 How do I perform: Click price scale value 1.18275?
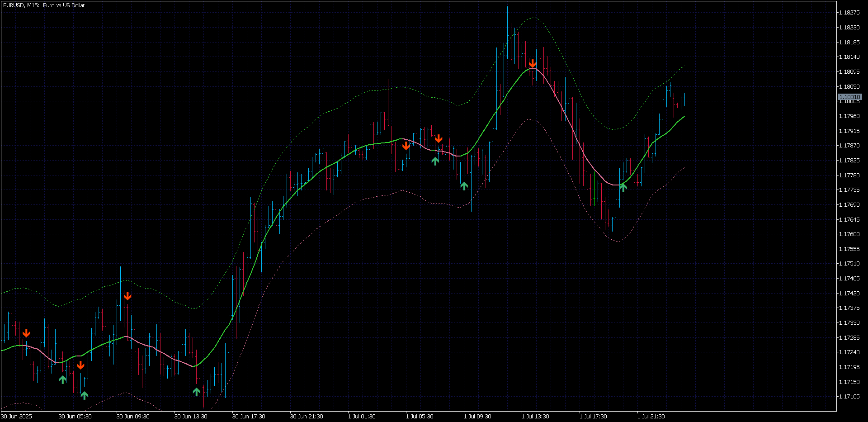pos(849,13)
